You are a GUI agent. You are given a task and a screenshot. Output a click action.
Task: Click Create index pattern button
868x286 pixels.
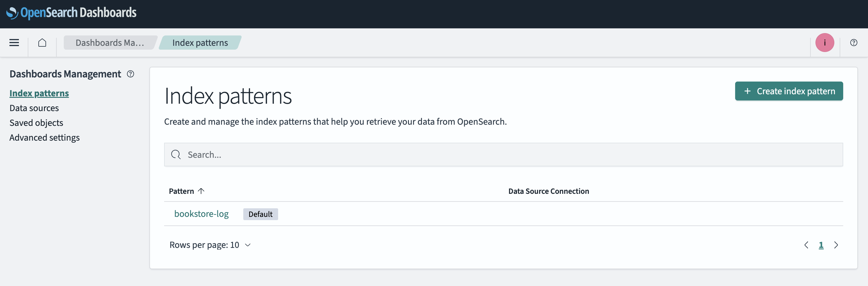pyautogui.click(x=789, y=91)
